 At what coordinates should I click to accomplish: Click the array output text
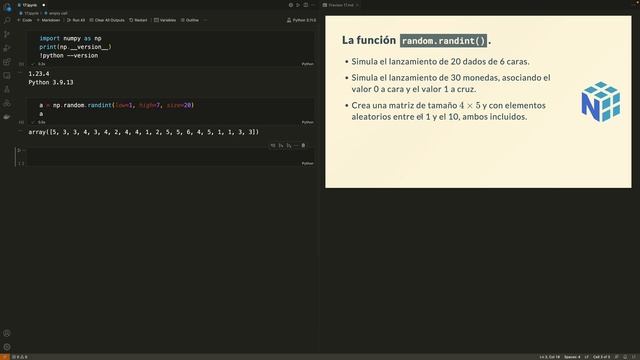click(x=144, y=132)
